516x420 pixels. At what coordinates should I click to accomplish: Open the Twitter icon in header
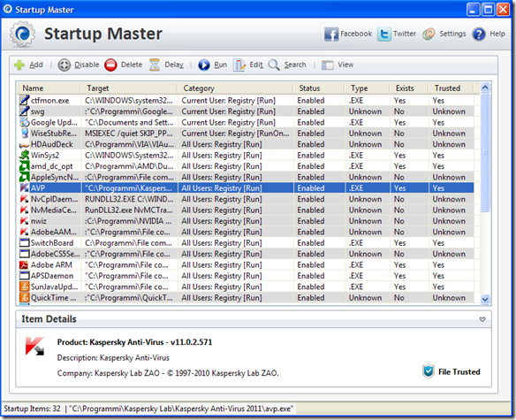pos(384,34)
